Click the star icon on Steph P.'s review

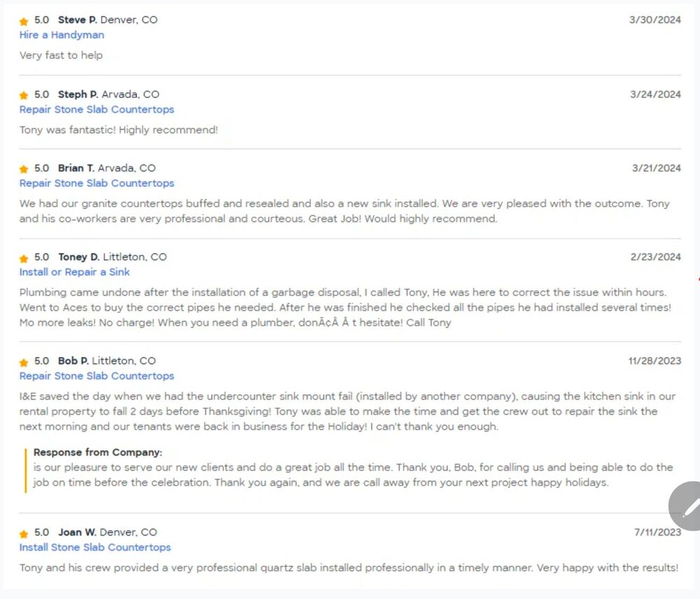24,95
